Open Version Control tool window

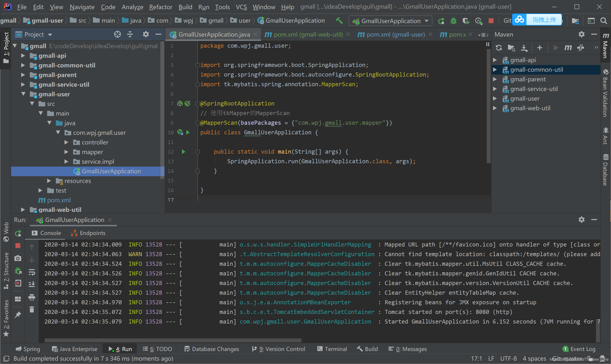pos(278,349)
